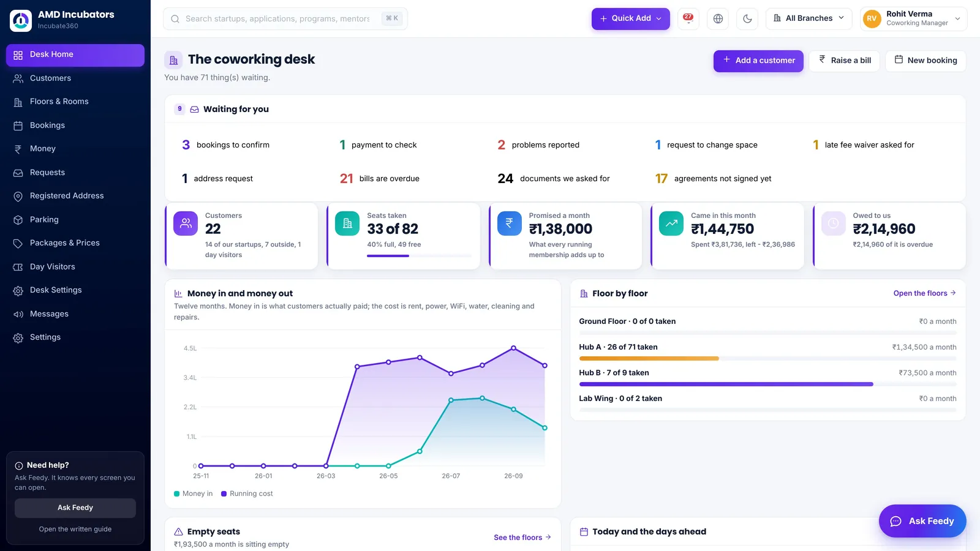Click the globe language icon
The image size is (980, 551).
coord(718,18)
